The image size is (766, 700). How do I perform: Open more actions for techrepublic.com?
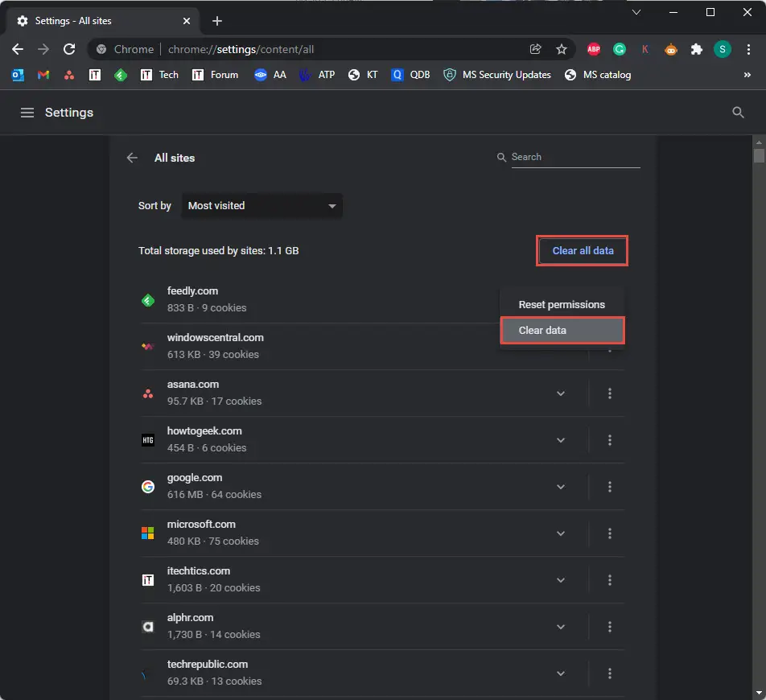pos(609,673)
